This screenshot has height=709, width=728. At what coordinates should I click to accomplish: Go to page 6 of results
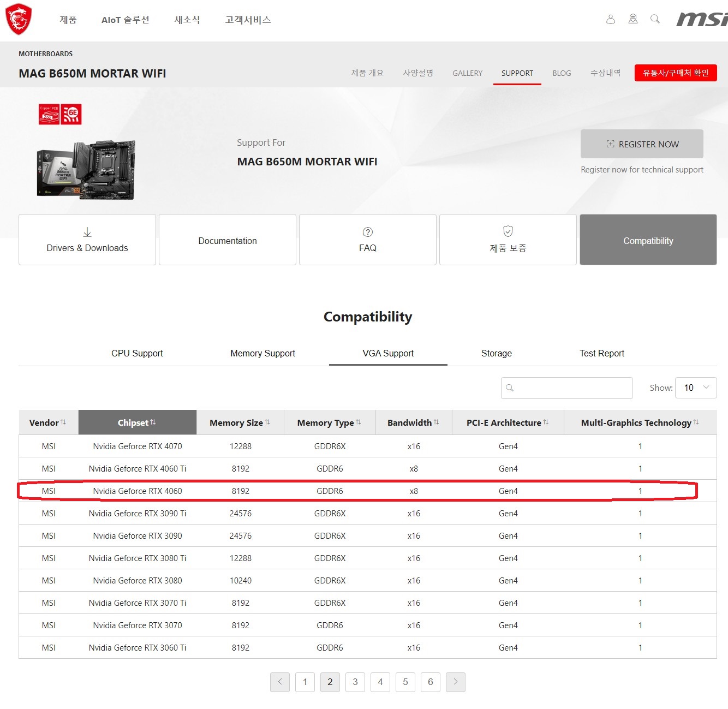click(x=431, y=682)
